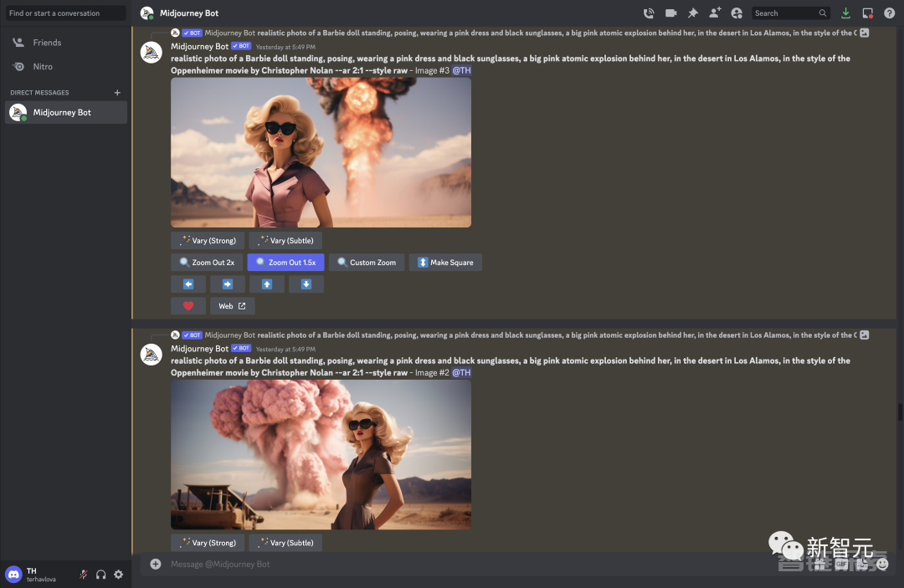Open pinned messages
Viewport: 904px width, 588px height.
(x=693, y=13)
